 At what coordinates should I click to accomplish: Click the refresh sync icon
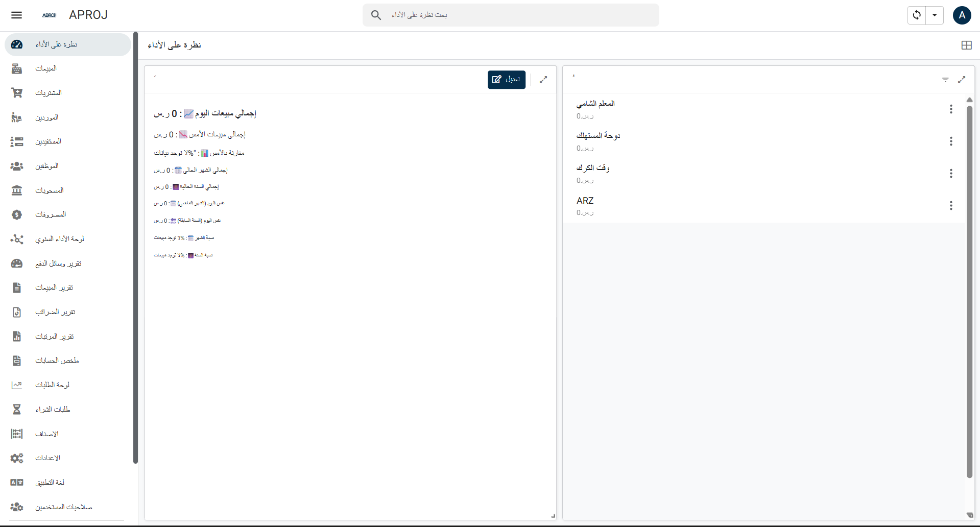917,15
